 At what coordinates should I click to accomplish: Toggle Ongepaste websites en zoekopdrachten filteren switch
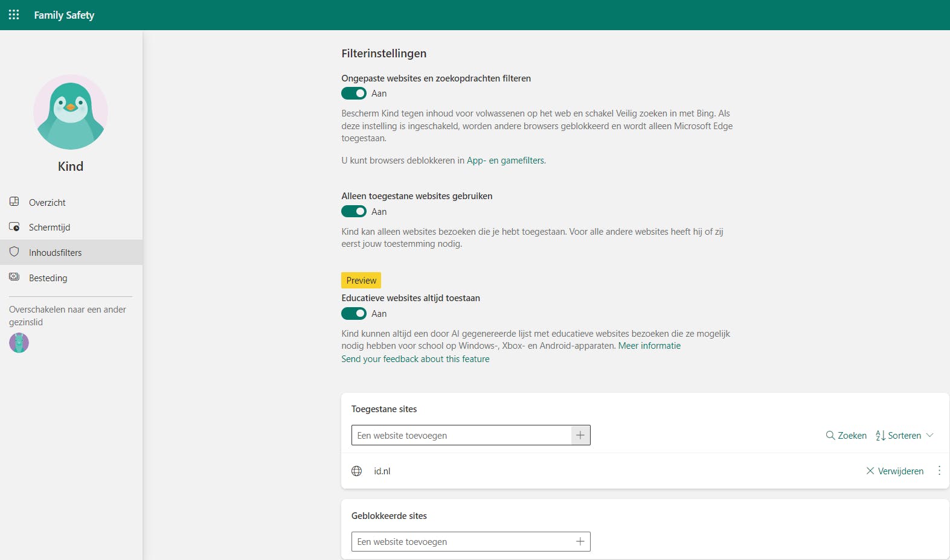(x=354, y=94)
